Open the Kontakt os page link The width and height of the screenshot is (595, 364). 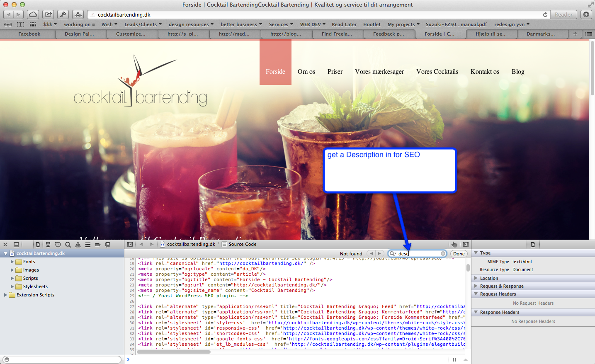tap(484, 72)
